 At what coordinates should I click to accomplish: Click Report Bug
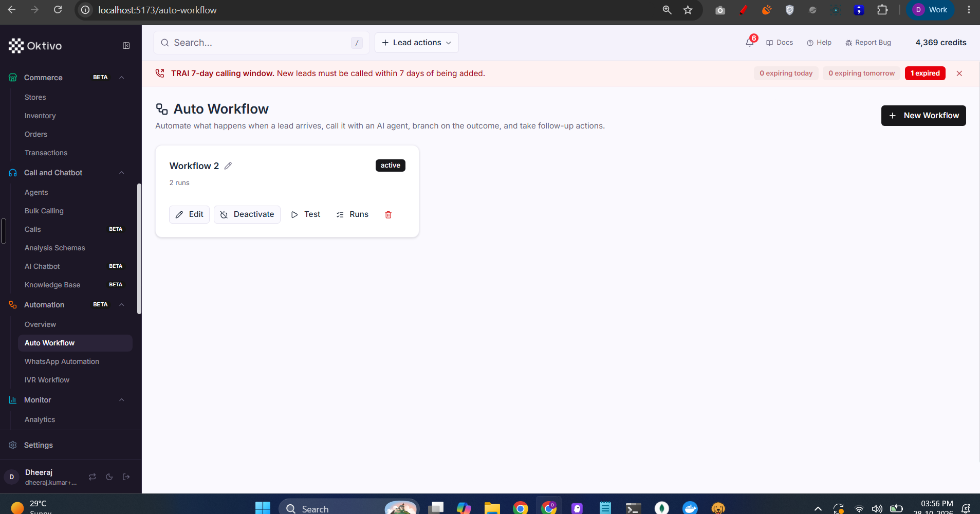tap(868, 43)
